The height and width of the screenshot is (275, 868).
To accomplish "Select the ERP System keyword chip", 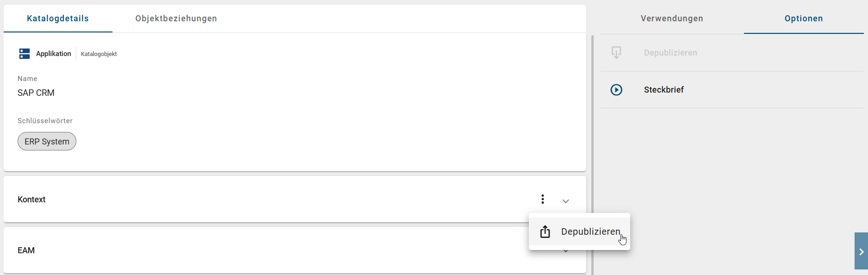I will click(47, 141).
